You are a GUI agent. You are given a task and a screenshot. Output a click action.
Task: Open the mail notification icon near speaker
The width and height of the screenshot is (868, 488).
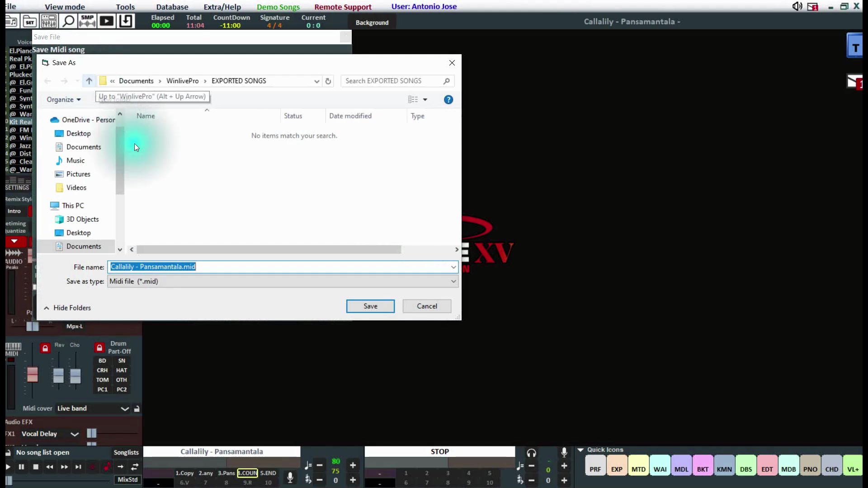(x=813, y=7)
